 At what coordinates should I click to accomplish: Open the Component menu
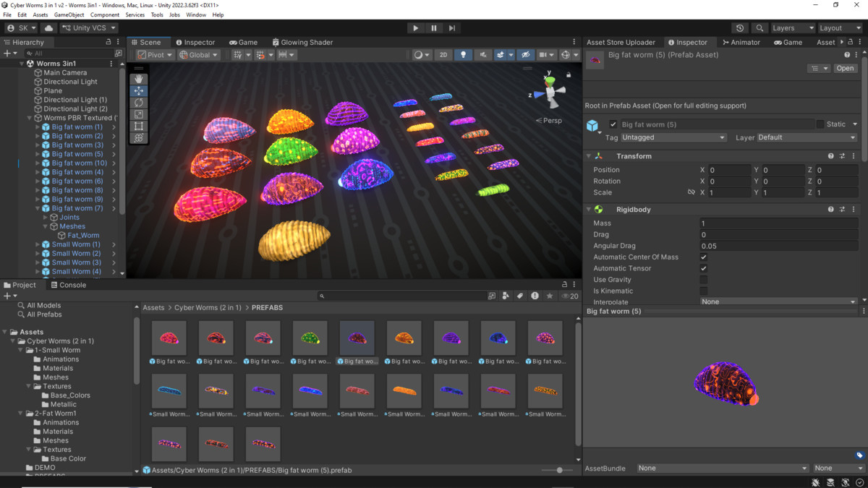105,14
